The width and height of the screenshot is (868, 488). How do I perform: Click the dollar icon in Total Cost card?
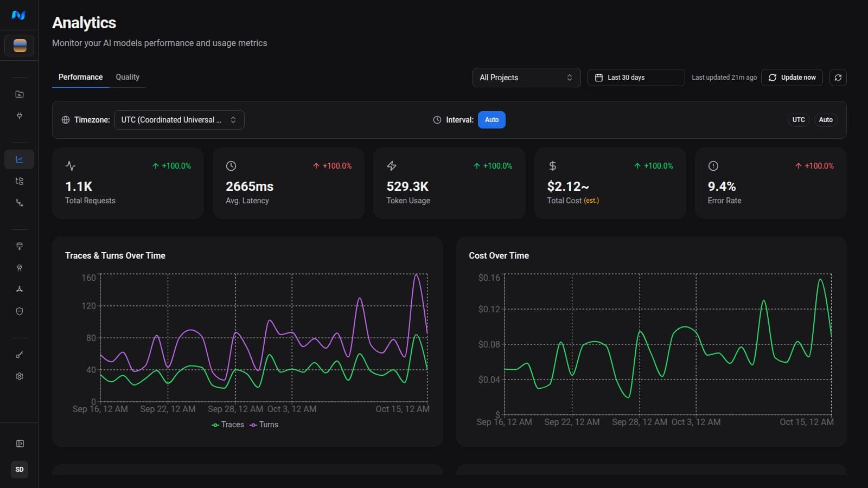click(x=552, y=166)
